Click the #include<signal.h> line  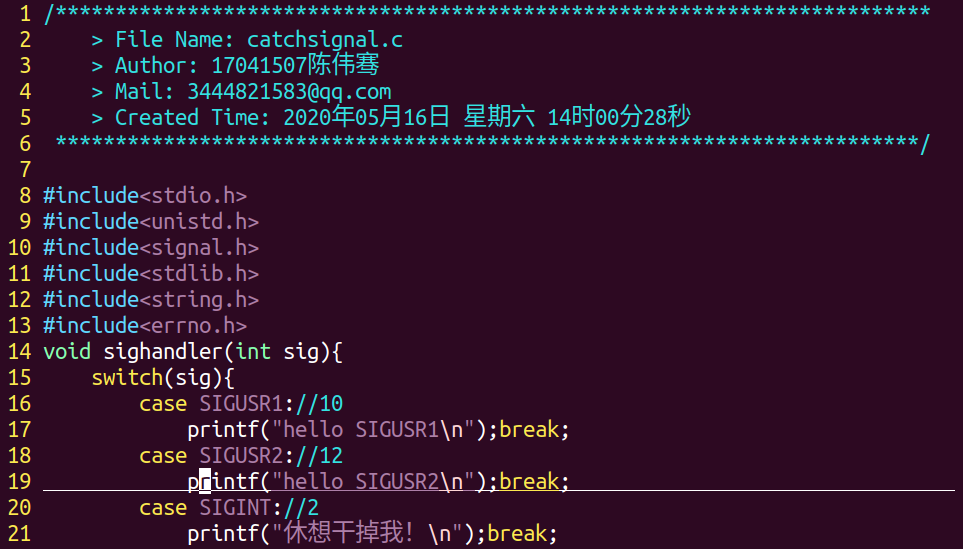(151, 248)
